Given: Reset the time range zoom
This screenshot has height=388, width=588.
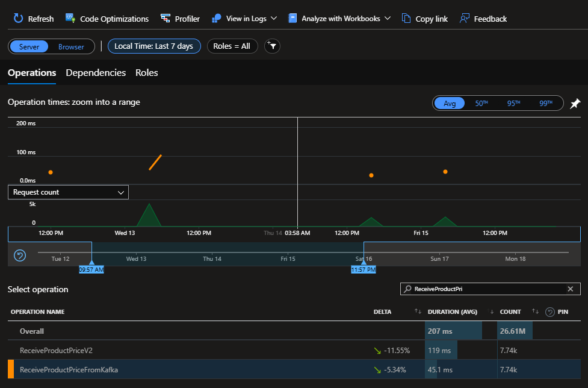Looking at the screenshot, I should click(20, 255).
